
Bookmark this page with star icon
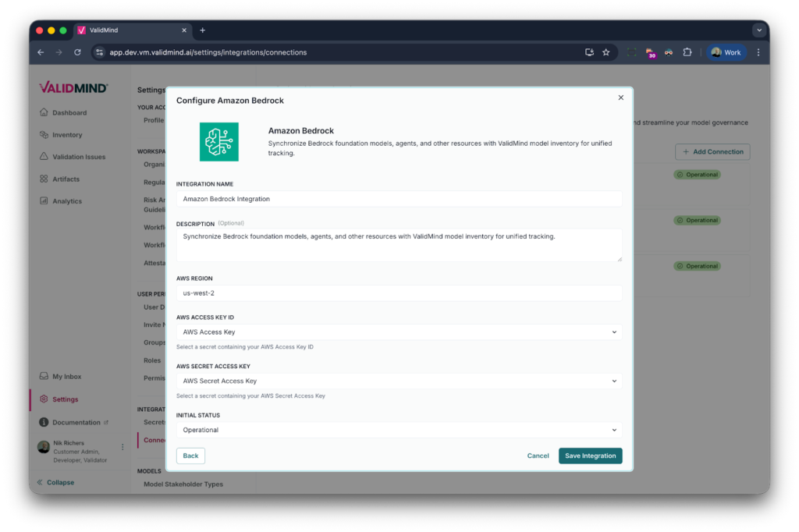(x=605, y=52)
